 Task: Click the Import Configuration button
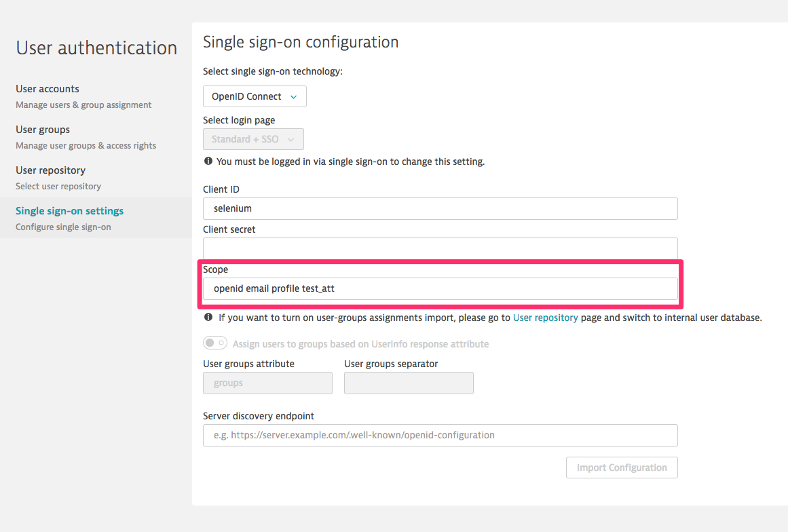tap(622, 468)
